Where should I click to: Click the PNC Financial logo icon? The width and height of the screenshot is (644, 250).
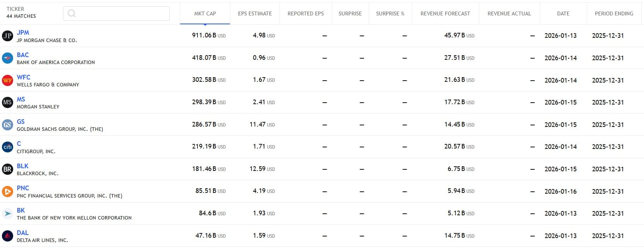(7, 191)
